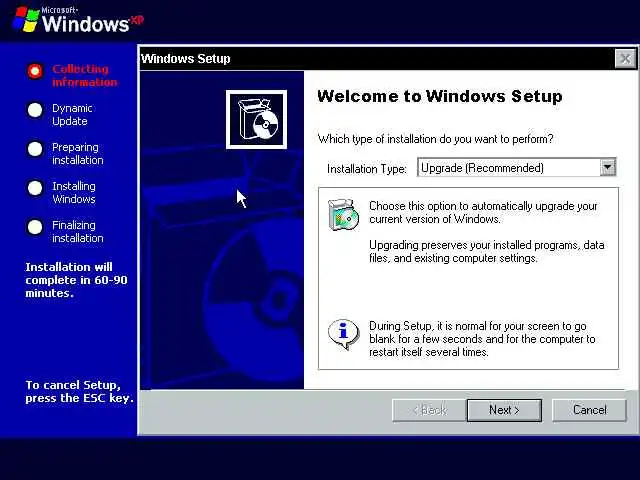Select the Preparing installation step bullet
The image size is (640, 480).
tap(35, 149)
